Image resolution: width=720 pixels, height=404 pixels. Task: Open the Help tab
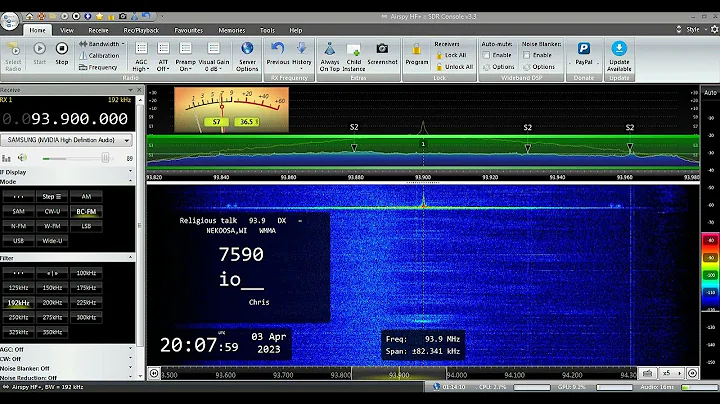296,30
